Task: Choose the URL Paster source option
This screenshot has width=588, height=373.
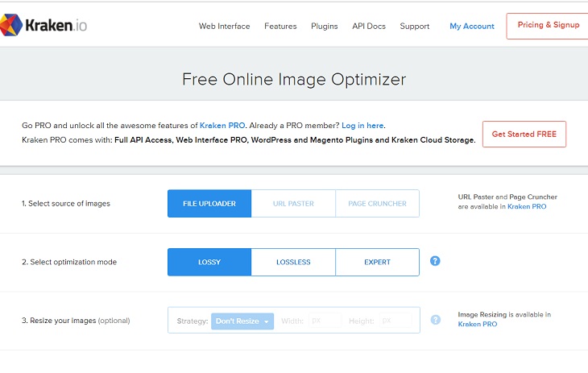Action: 293,204
